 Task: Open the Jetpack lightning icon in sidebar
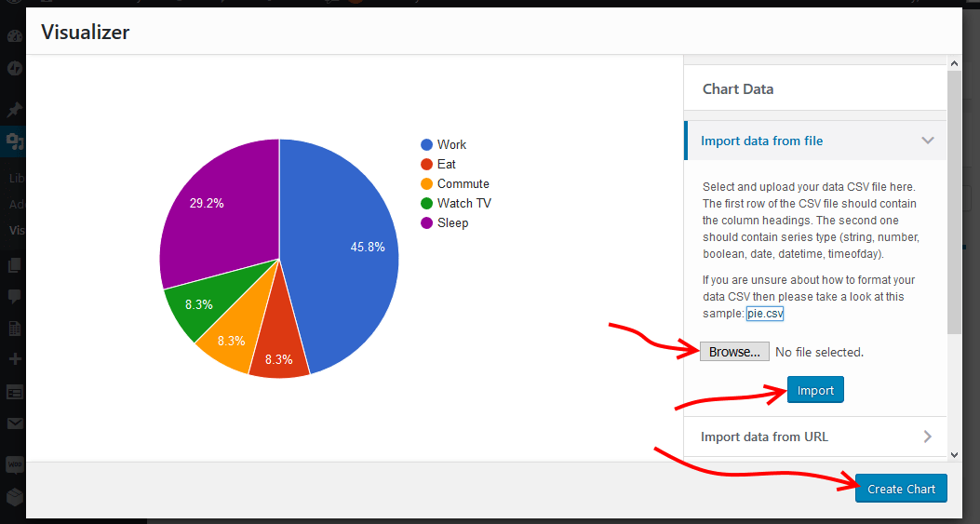tap(14, 68)
